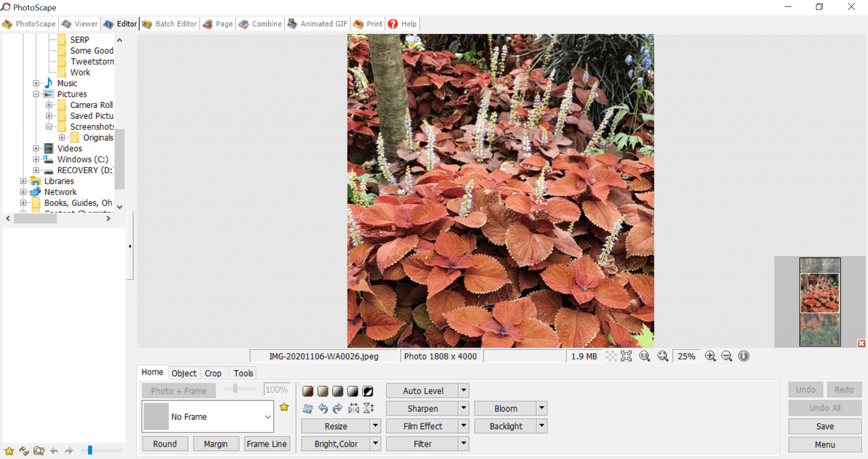Click the Round button
Image resolution: width=868 pixels, height=459 pixels.
click(x=165, y=444)
